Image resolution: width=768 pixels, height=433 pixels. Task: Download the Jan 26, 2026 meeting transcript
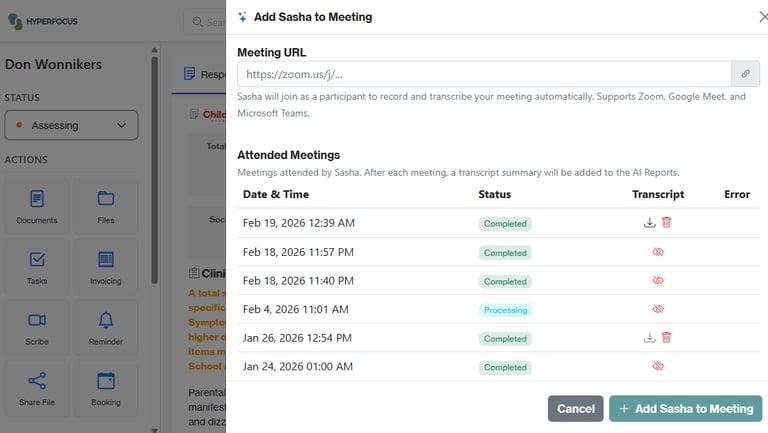pos(650,338)
